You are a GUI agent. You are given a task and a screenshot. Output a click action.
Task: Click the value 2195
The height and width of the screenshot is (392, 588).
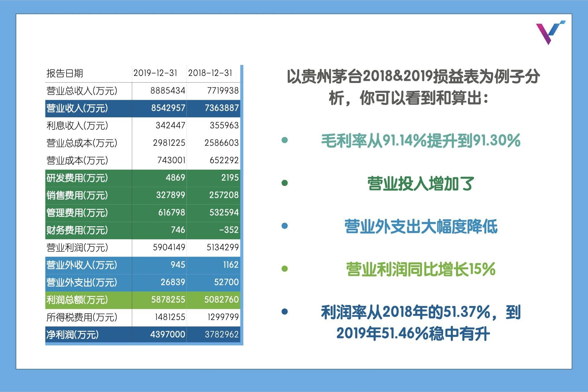click(230, 178)
